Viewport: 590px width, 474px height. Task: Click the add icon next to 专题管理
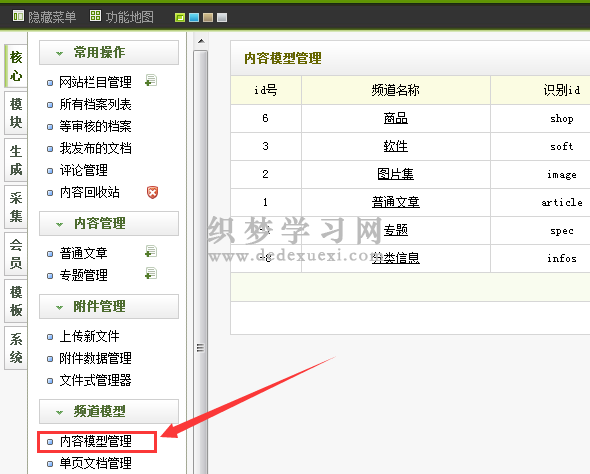[151, 273]
